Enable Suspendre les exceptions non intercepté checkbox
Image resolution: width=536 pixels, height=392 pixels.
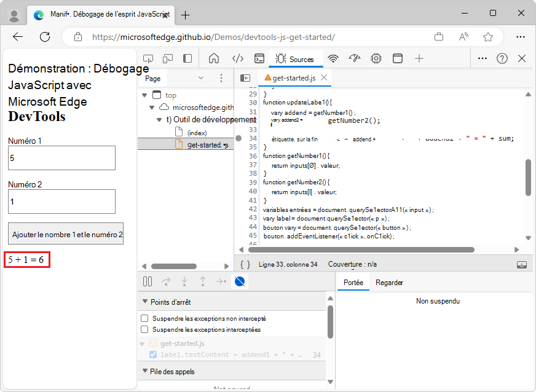[x=144, y=318]
